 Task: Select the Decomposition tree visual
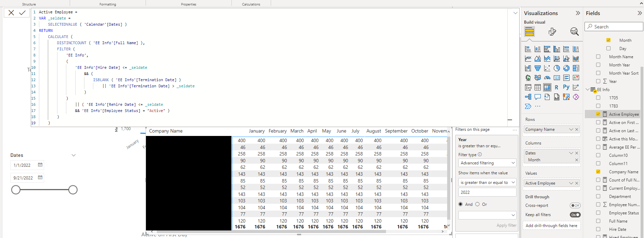528,97
